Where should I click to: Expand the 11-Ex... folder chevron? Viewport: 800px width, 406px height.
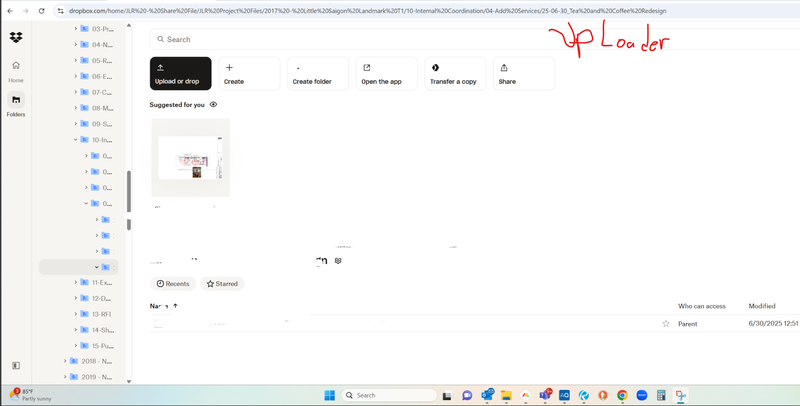click(76, 283)
